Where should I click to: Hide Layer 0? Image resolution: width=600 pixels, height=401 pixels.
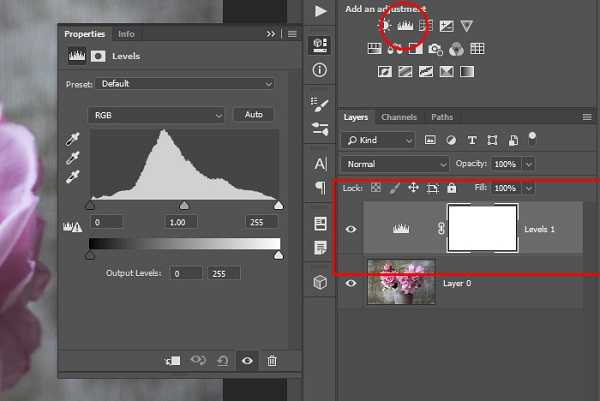(x=351, y=283)
